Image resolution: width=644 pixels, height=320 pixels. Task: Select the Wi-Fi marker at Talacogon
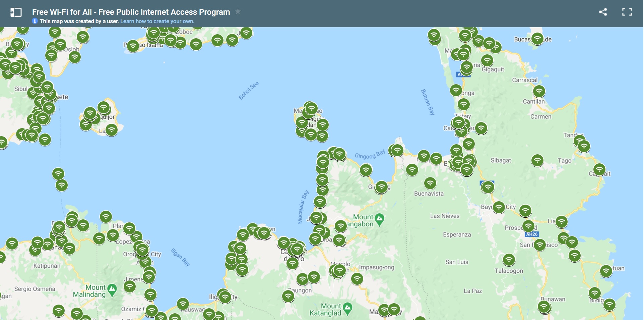pyautogui.click(x=509, y=259)
